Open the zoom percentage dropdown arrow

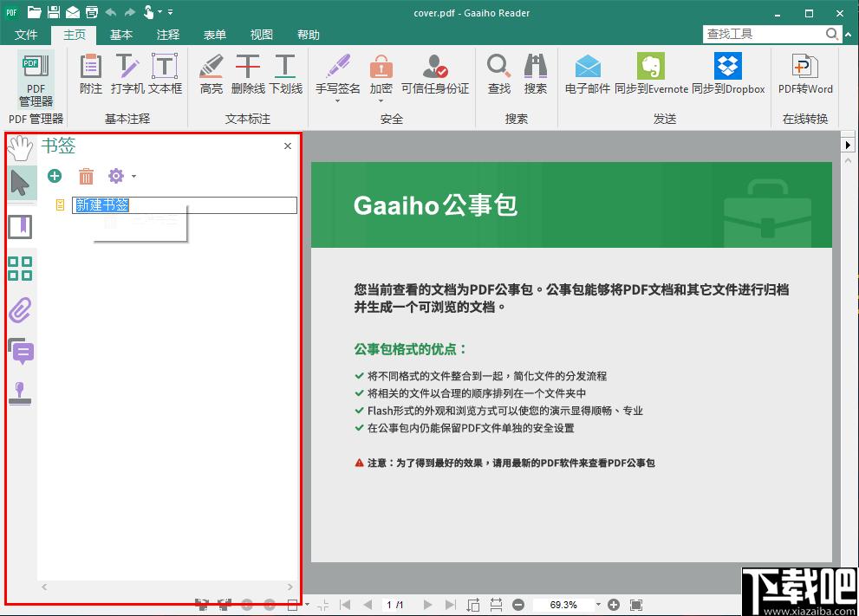coord(598,605)
